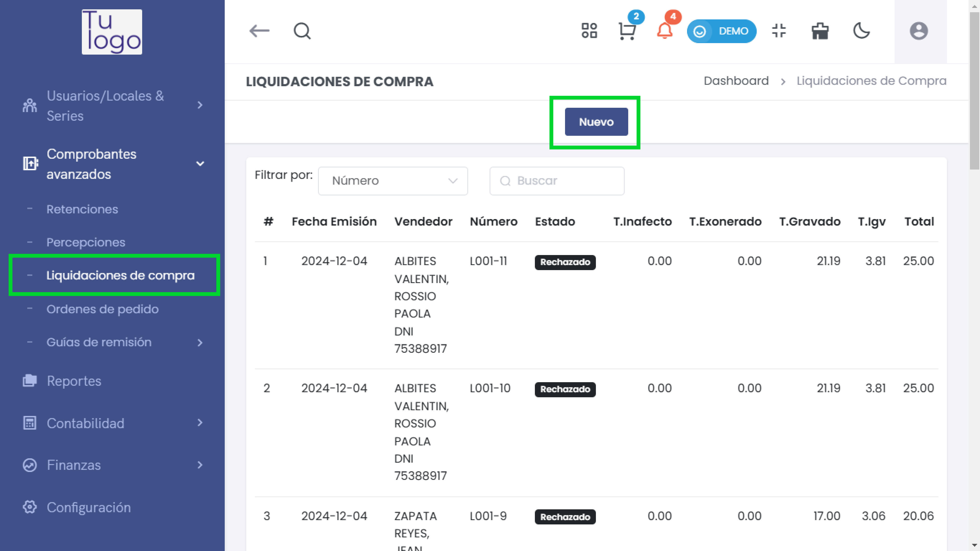980x551 pixels.
Task: Click Vendedor column header
Action: [x=423, y=222]
